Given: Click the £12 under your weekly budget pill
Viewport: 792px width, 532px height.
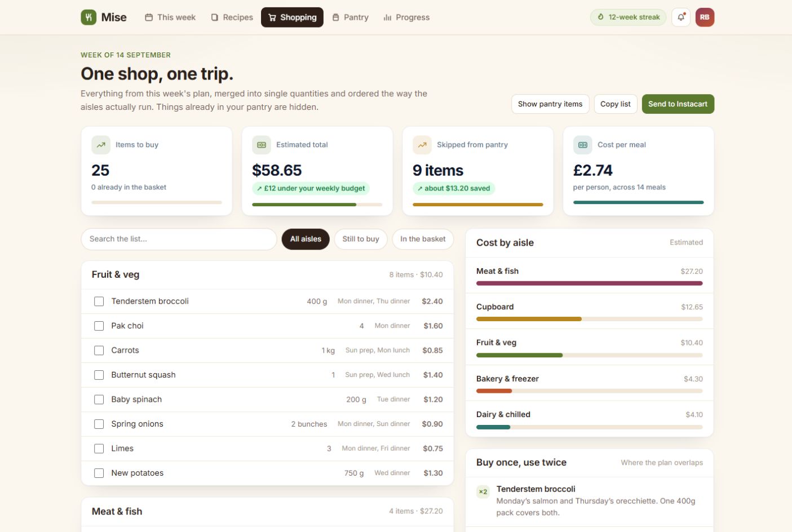Looking at the screenshot, I should pos(311,188).
